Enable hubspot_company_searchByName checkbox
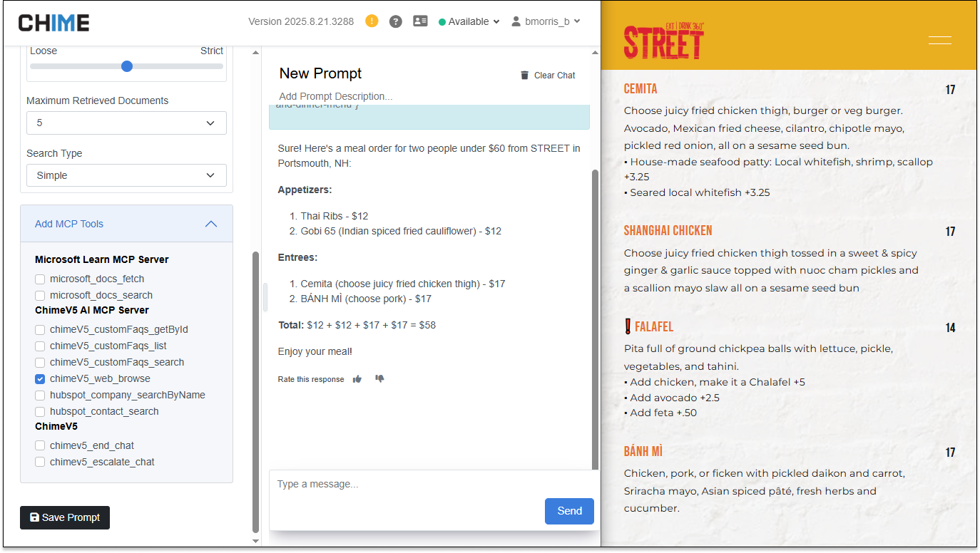This screenshot has height=553, width=980. click(x=40, y=395)
